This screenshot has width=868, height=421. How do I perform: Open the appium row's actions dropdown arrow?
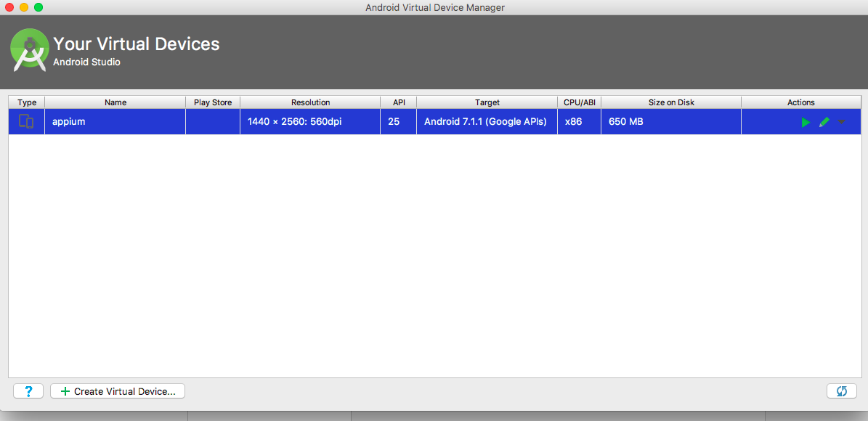pos(841,122)
